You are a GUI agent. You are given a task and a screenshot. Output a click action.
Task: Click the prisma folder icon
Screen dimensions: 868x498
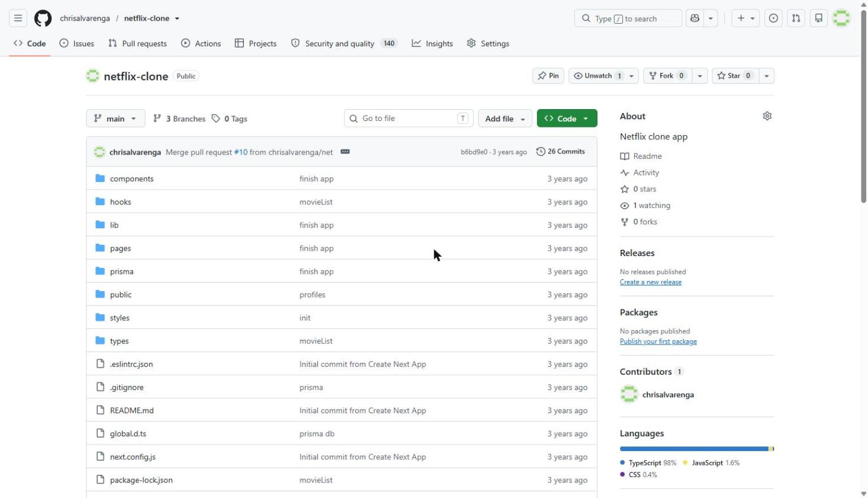pos(100,271)
